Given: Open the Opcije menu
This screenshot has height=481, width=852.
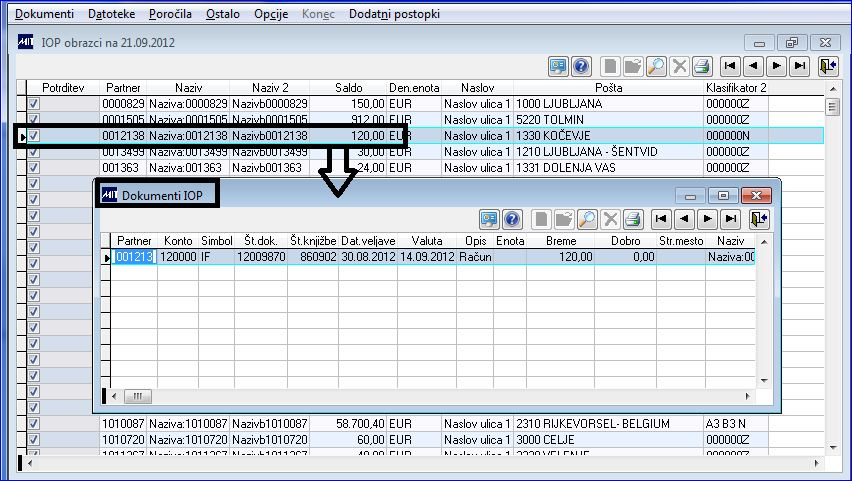Looking at the screenshot, I should (x=271, y=14).
